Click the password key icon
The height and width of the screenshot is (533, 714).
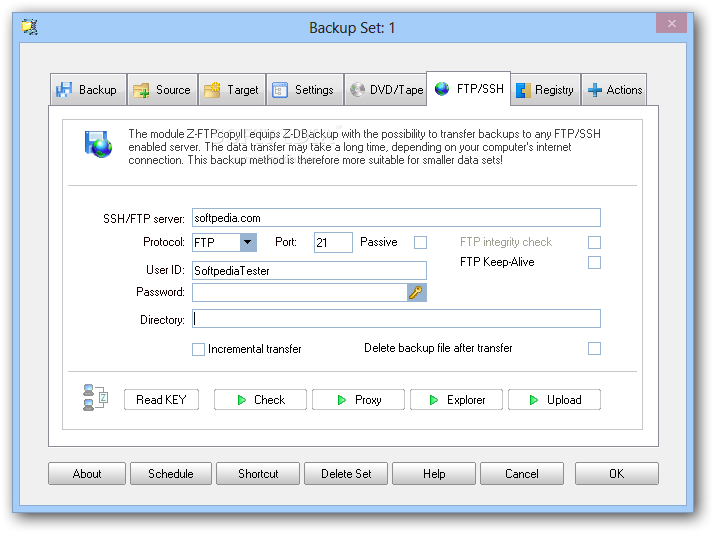coord(417,292)
